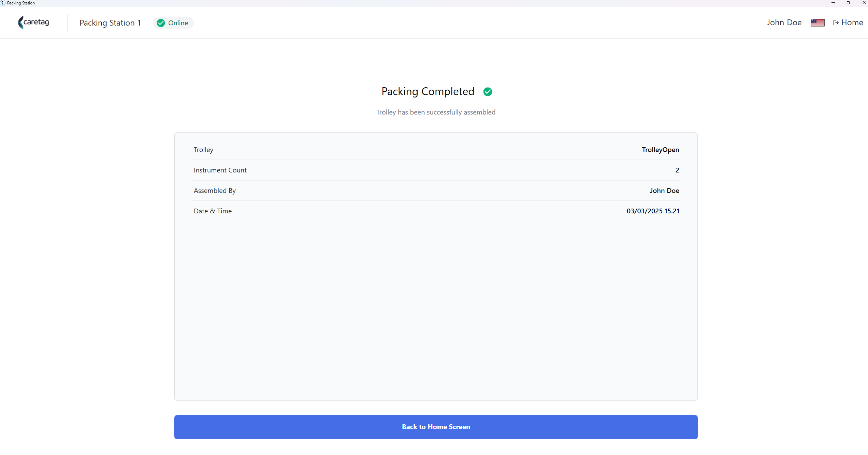This screenshot has height=455, width=868.
Task: Click the Assembled By John Doe value
Action: 664,191
